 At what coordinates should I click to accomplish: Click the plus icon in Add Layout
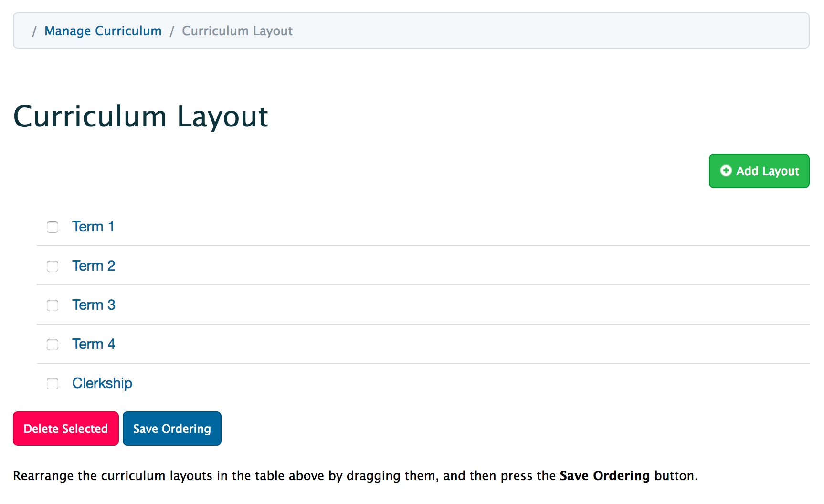[726, 170]
